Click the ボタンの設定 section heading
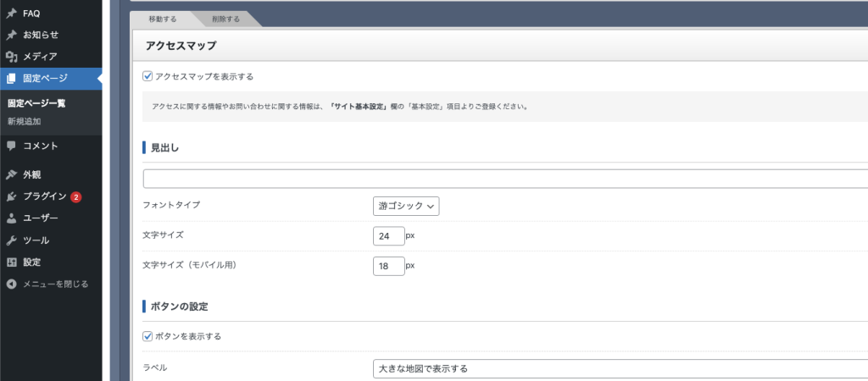 [x=180, y=306]
